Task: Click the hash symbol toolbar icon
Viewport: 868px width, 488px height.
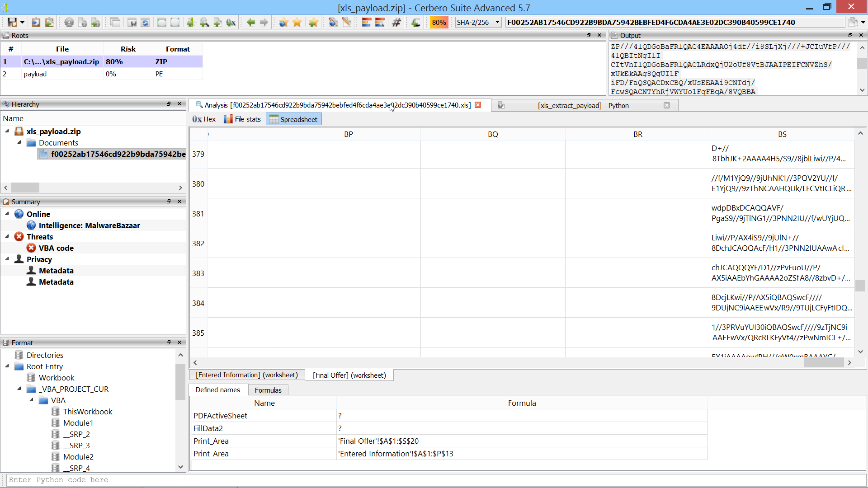Action: click(x=396, y=22)
